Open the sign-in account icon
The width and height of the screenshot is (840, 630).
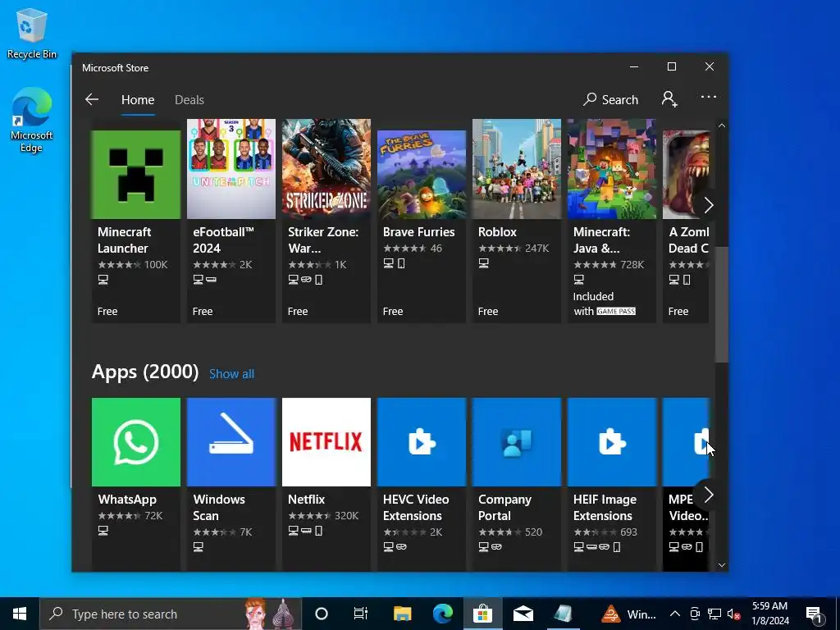(x=669, y=99)
